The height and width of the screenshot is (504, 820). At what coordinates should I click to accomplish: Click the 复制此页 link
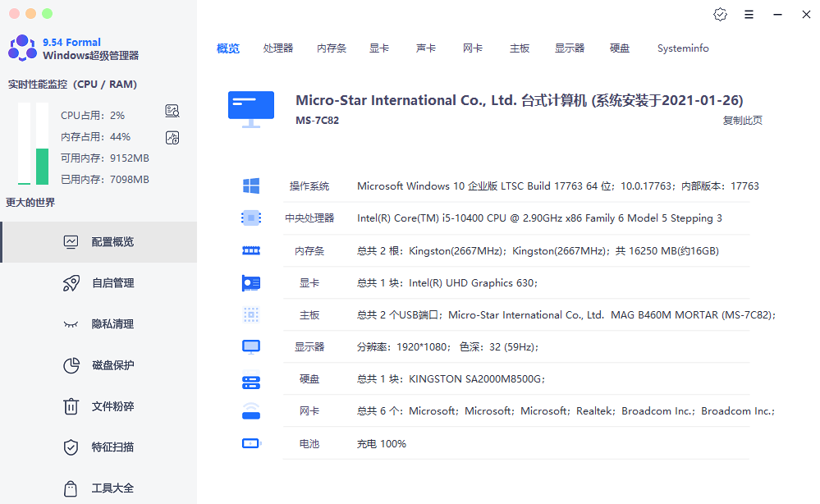pyautogui.click(x=742, y=120)
